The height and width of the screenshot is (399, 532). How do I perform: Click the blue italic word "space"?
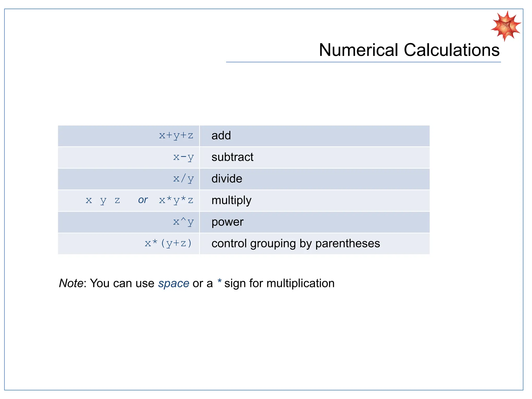point(174,283)
